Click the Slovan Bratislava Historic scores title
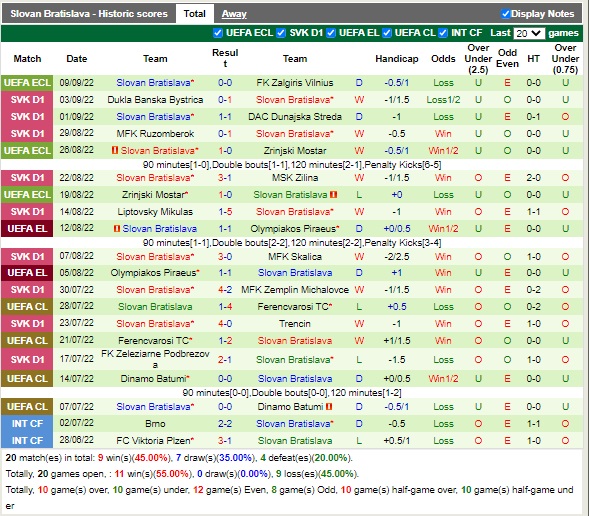The width and height of the screenshot is (589, 516). point(89,14)
